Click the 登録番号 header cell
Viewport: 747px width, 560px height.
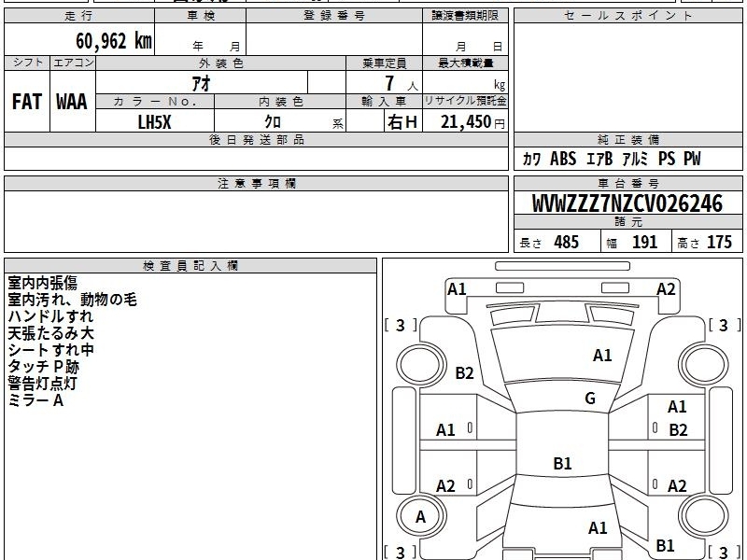(334, 16)
